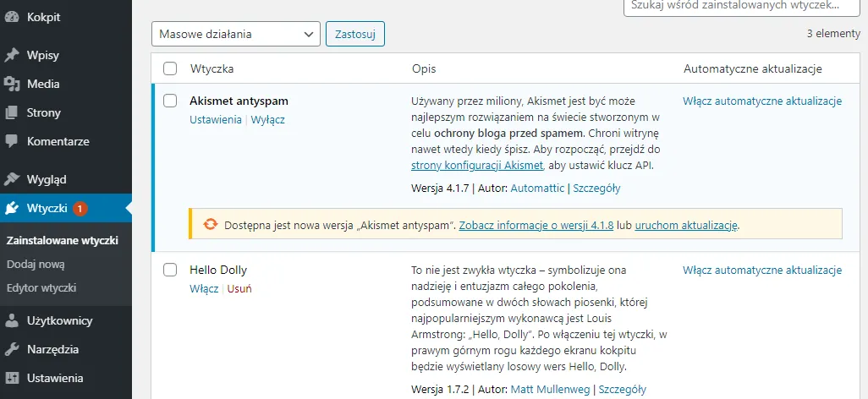
Task: Click the Komentarze speech bubble icon
Action: [12, 141]
